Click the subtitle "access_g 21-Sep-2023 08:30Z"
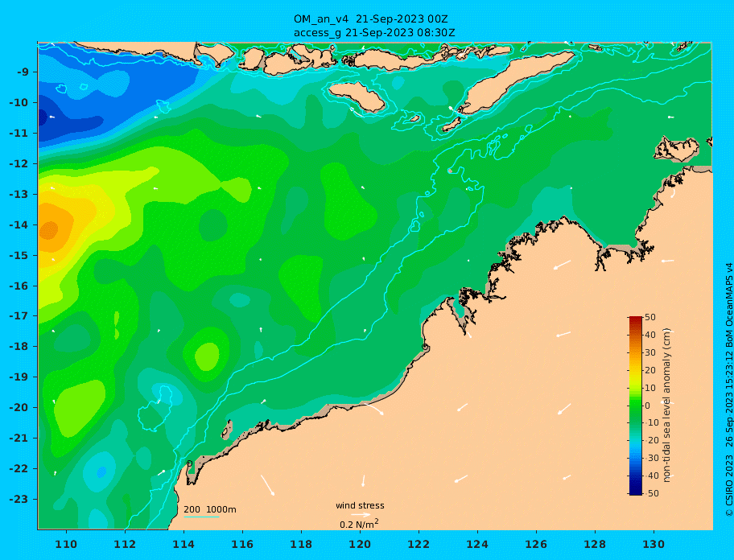The height and width of the screenshot is (560, 734). (x=374, y=33)
